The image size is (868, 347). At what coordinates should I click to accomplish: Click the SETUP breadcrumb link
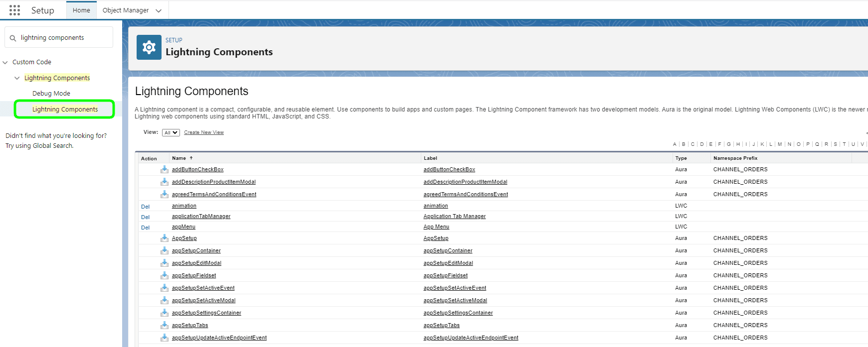(x=174, y=40)
